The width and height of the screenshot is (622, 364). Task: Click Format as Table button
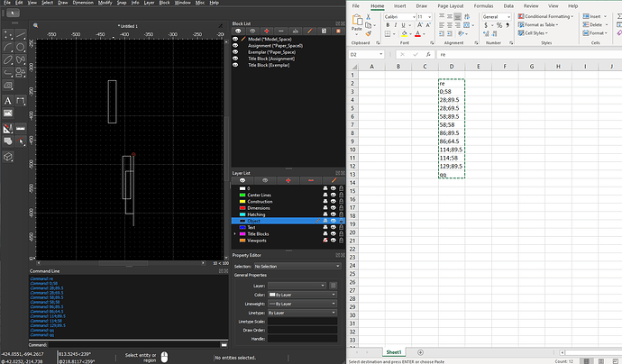click(538, 24)
